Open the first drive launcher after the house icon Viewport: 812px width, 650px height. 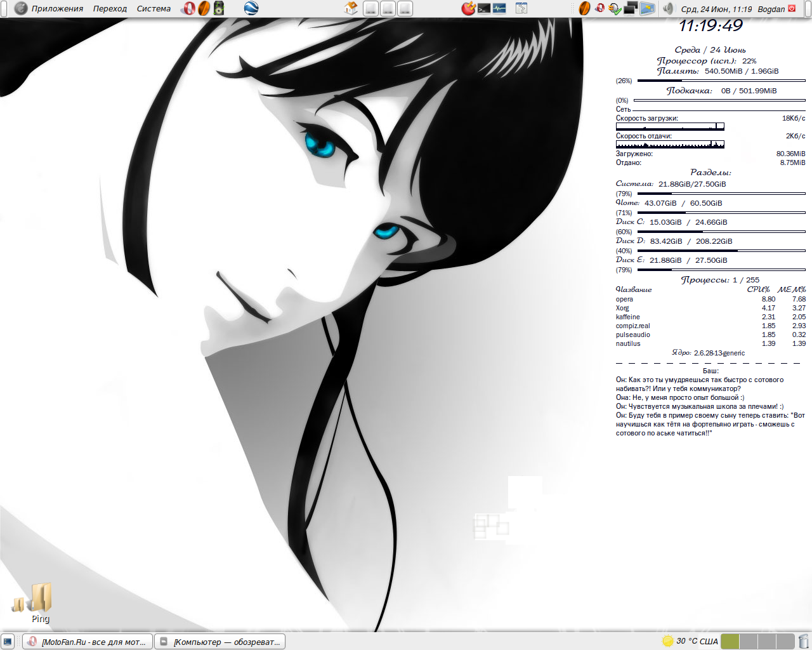[371, 8]
